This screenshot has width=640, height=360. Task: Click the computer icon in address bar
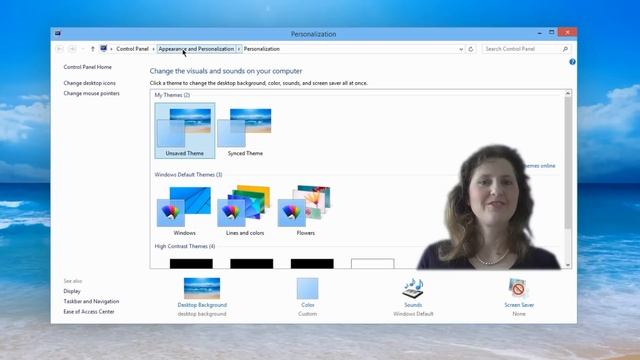pos(104,49)
